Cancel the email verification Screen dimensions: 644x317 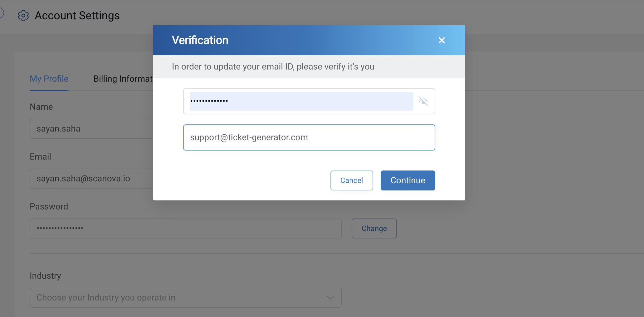click(352, 180)
